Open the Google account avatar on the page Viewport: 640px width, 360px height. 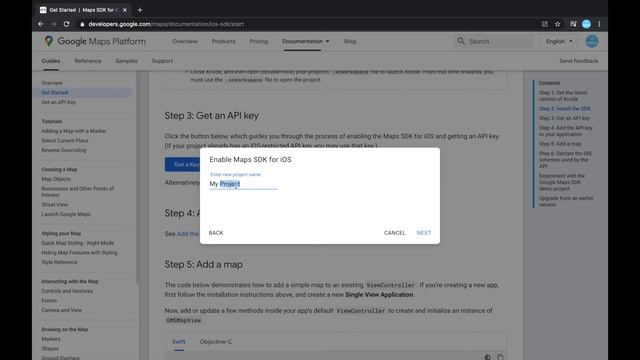pos(592,41)
